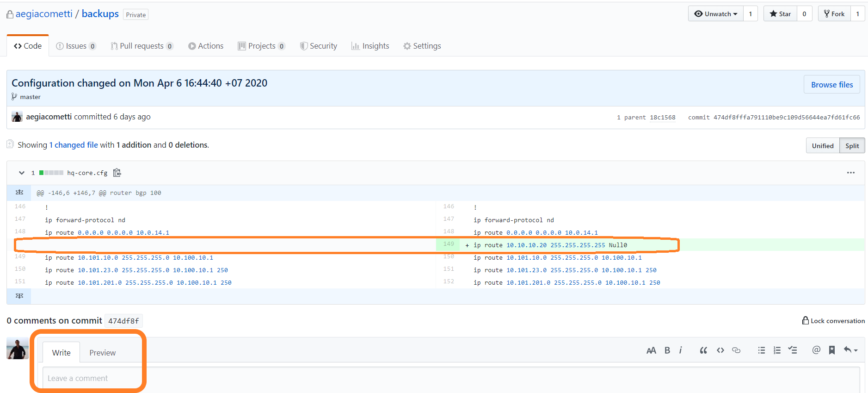The height and width of the screenshot is (393, 868).
Task: Open aegiacometti author link in commit line
Action: tap(49, 117)
